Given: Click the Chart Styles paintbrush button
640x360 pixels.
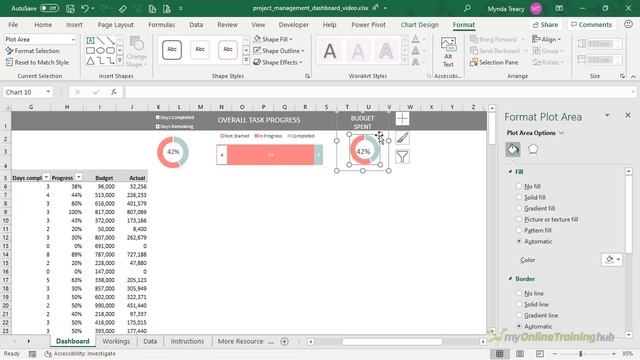Looking at the screenshot, I should tap(402, 138).
